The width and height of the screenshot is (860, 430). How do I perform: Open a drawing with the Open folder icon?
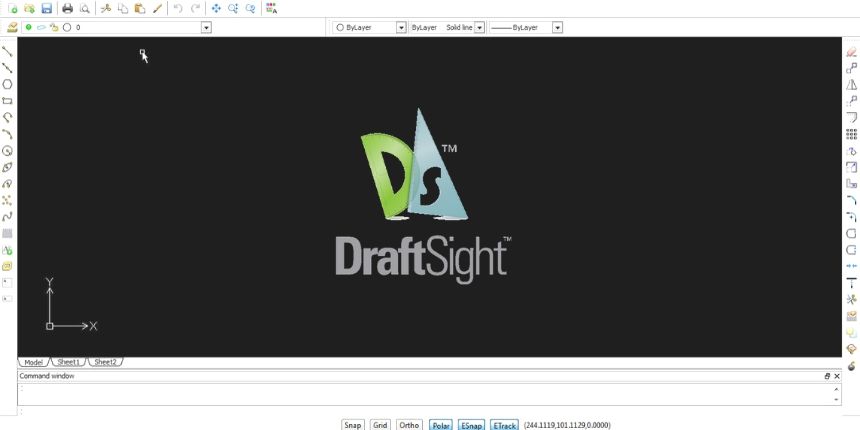tap(30, 8)
